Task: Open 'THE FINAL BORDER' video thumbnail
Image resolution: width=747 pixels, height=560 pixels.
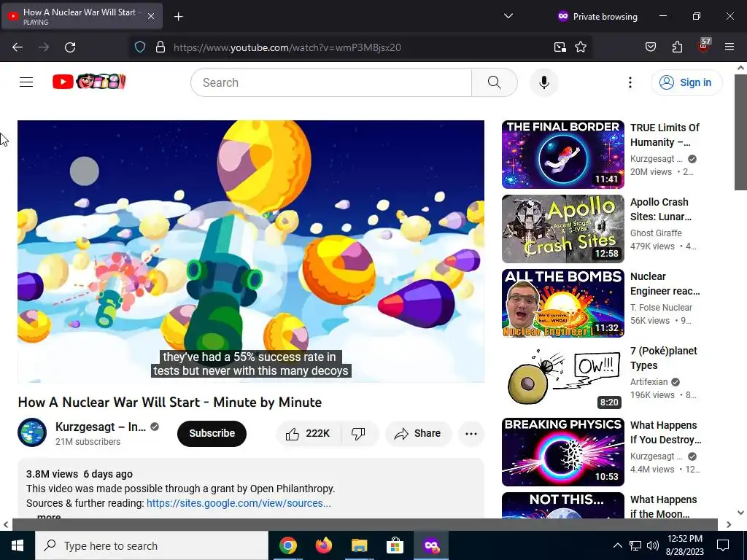Action: 562,155
